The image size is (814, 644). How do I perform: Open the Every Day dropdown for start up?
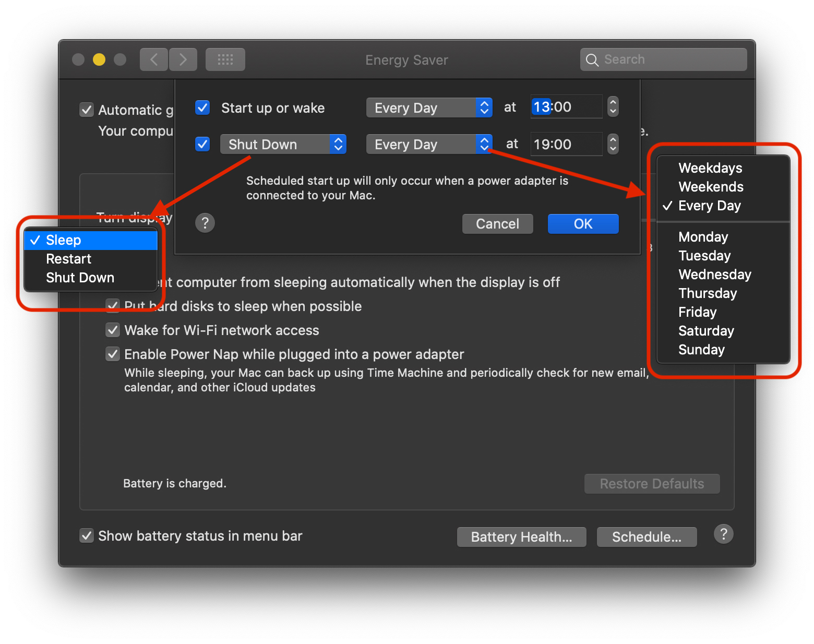[x=429, y=108]
